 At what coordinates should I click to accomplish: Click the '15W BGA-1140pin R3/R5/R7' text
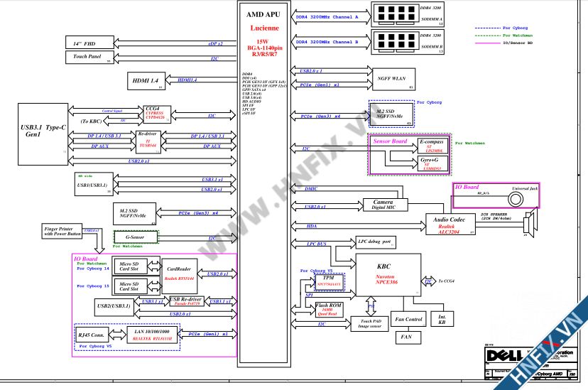[264, 48]
